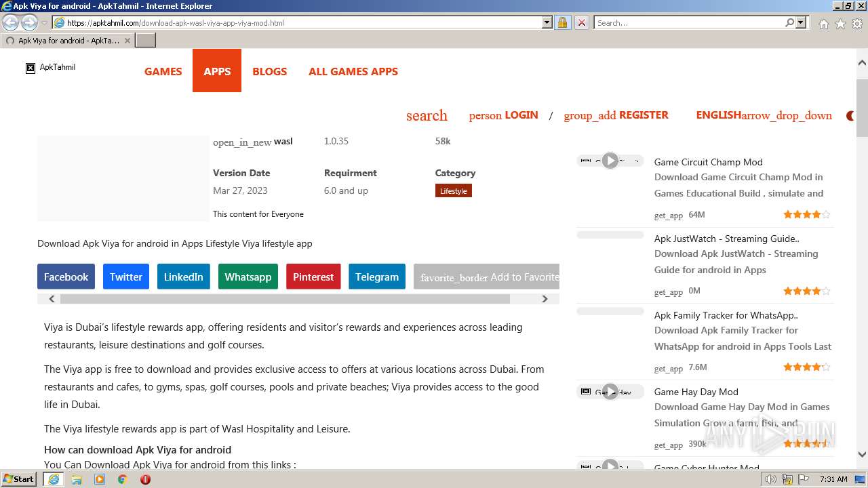Image resolution: width=868 pixels, height=488 pixels.
Task: Share on LinkedIn button
Action: [183, 277]
